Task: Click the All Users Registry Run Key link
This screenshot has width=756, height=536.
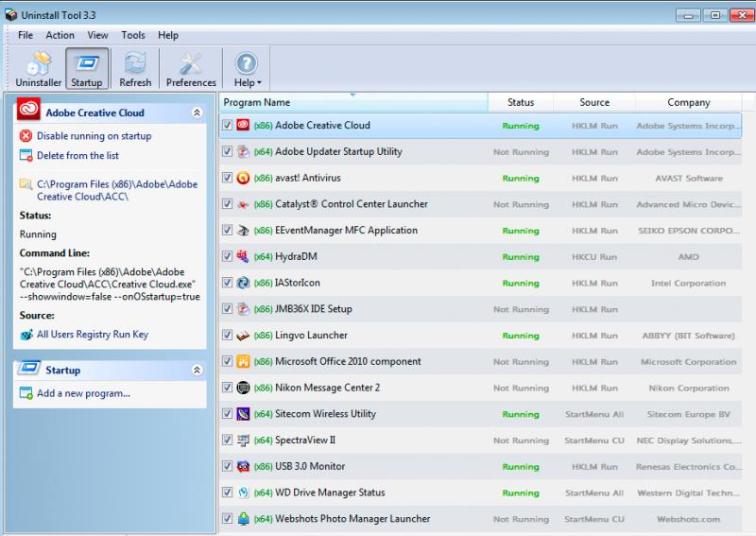Action: click(x=93, y=335)
